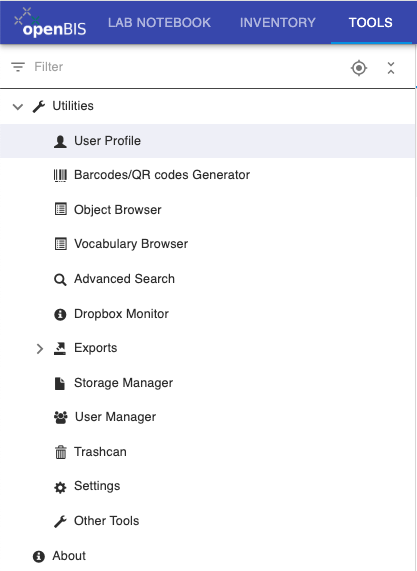
Task: Click the Advanced Search magnifier icon
Action: coord(60,280)
